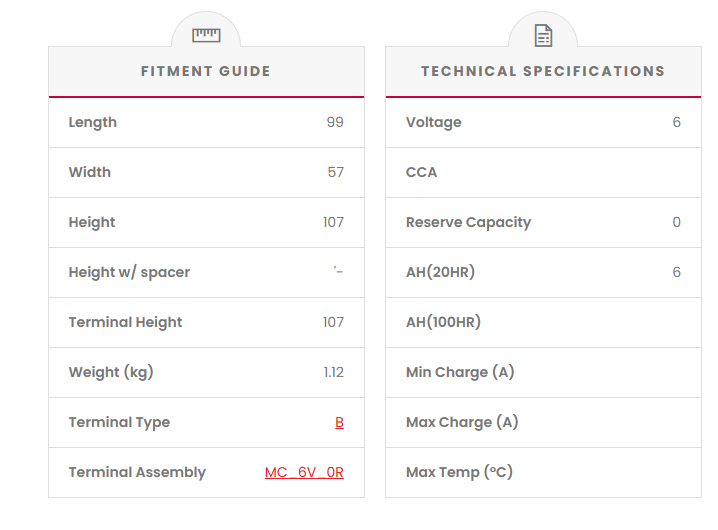Click the Max Charge (A) label
718x530 pixels.
462,422
